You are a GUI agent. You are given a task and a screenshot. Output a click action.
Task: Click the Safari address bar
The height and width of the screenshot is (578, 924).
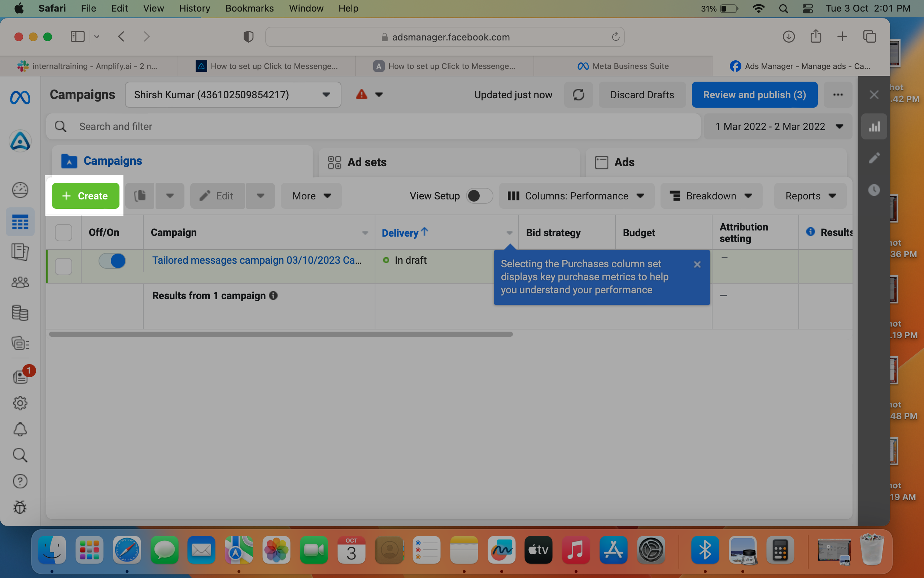(445, 37)
